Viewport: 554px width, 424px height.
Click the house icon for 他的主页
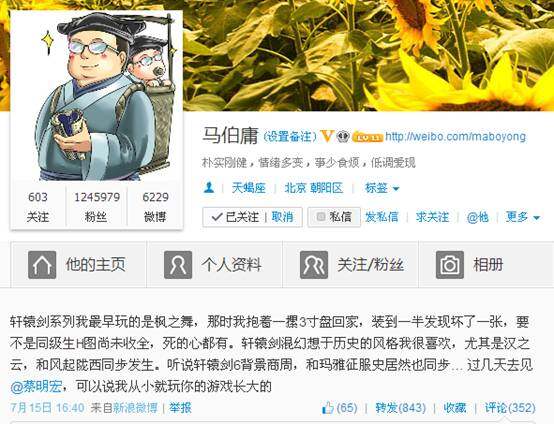point(42,265)
